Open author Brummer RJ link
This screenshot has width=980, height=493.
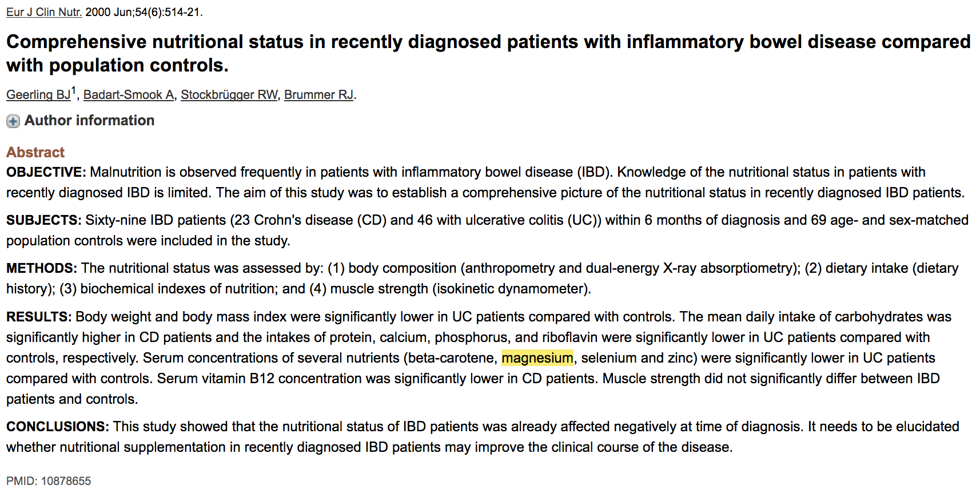[318, 95]
